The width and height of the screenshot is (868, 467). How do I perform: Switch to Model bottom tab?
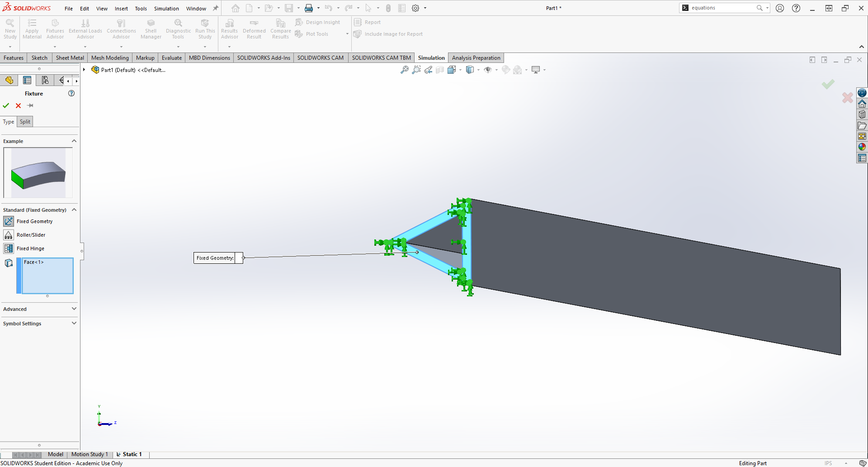tap(56, 454)
